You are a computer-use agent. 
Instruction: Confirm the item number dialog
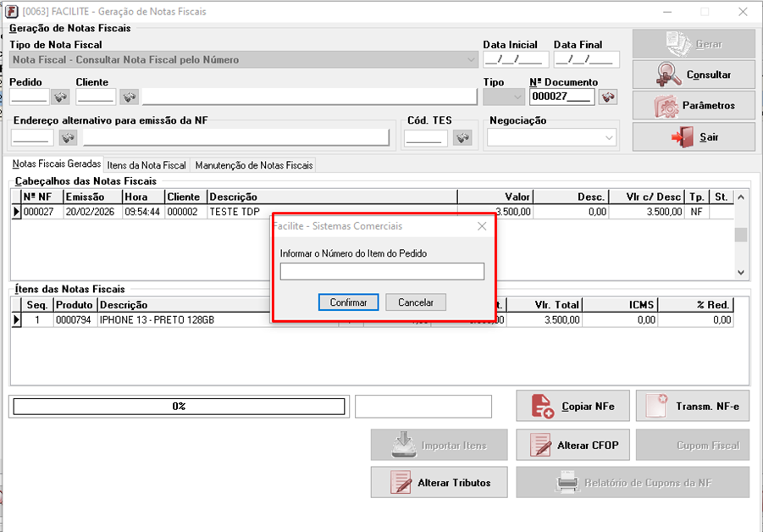pos(348,302)
